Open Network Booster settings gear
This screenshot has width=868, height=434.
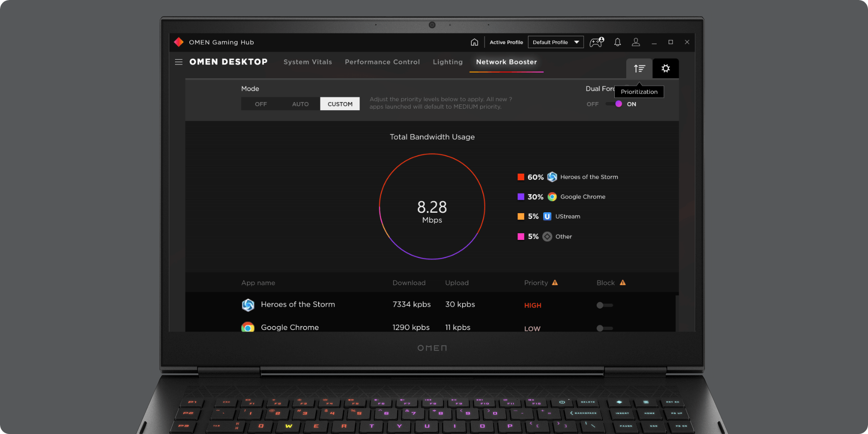[x=666, y=69]
